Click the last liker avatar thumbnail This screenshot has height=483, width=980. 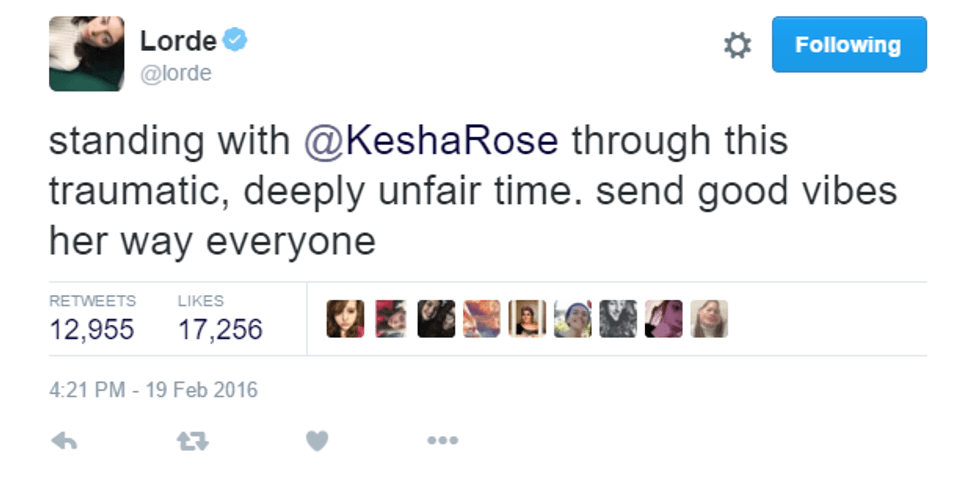709,319
